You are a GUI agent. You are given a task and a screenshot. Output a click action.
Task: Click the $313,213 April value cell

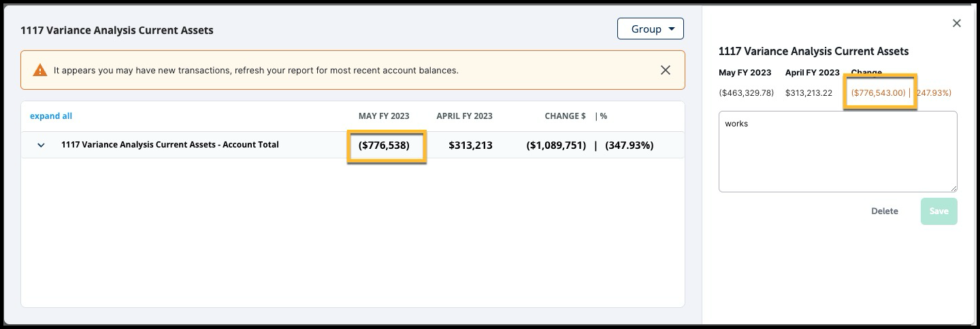pos(470,145)
